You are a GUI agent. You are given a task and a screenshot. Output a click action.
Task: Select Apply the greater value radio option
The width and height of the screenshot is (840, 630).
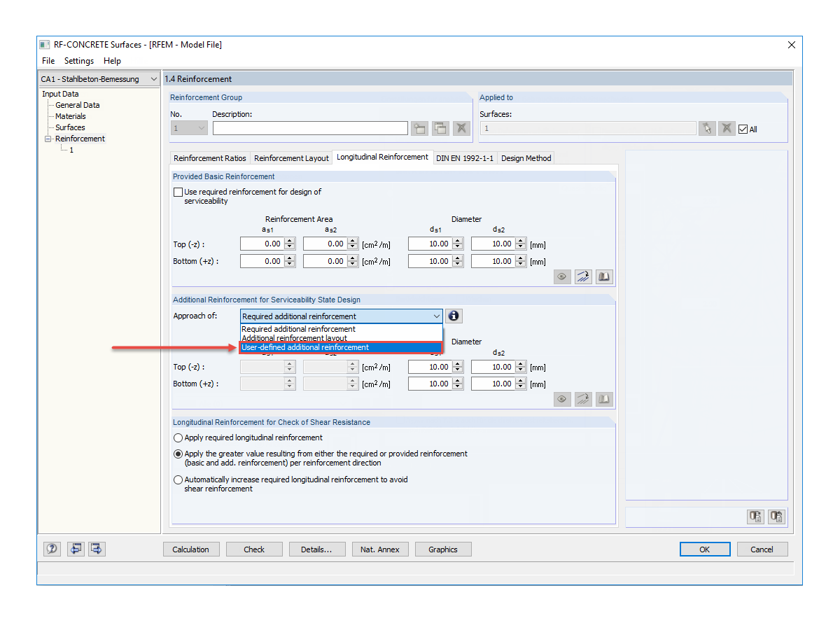pyautogui.click(x=178, y=454)
